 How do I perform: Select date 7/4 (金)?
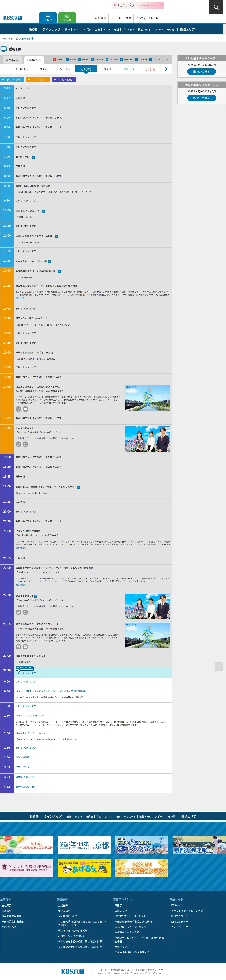point(107,69)
